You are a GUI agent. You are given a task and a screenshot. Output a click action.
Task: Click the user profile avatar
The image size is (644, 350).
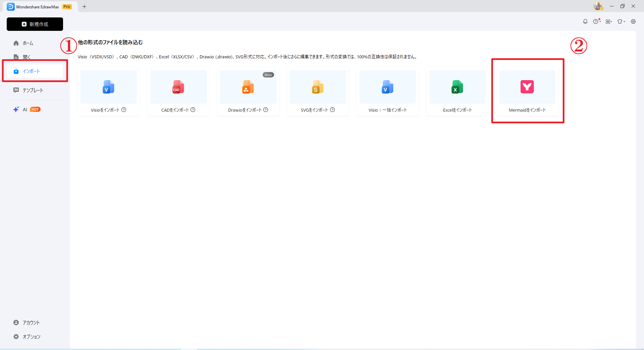click(x=598, y=6)
